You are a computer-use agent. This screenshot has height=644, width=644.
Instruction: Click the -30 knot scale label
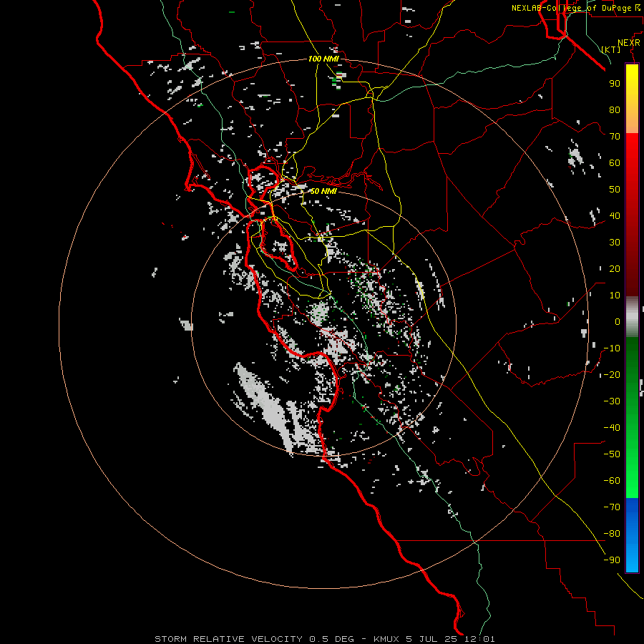click(x=612, y=401)
